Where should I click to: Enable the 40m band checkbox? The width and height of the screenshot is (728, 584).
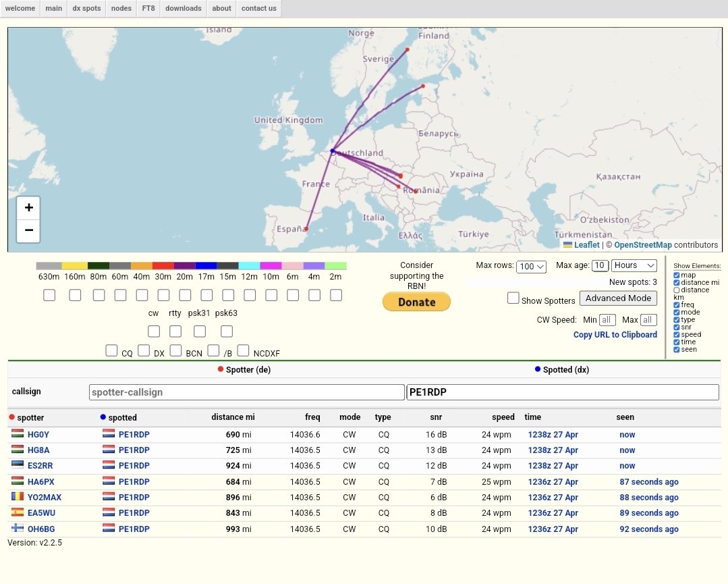point(142,295)
